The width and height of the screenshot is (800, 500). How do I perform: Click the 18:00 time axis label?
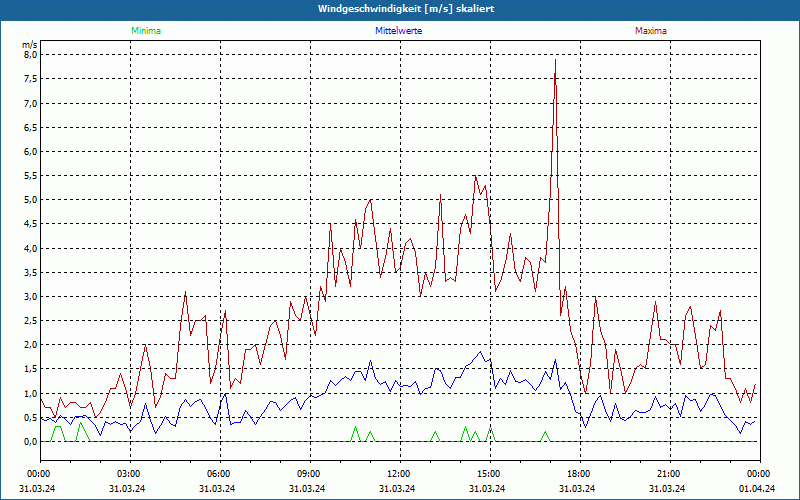[580, 474]
